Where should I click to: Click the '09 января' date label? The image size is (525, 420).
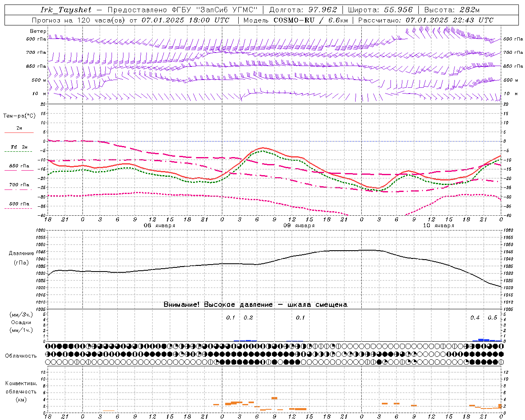pyautogui.click(x=299, y=226)
